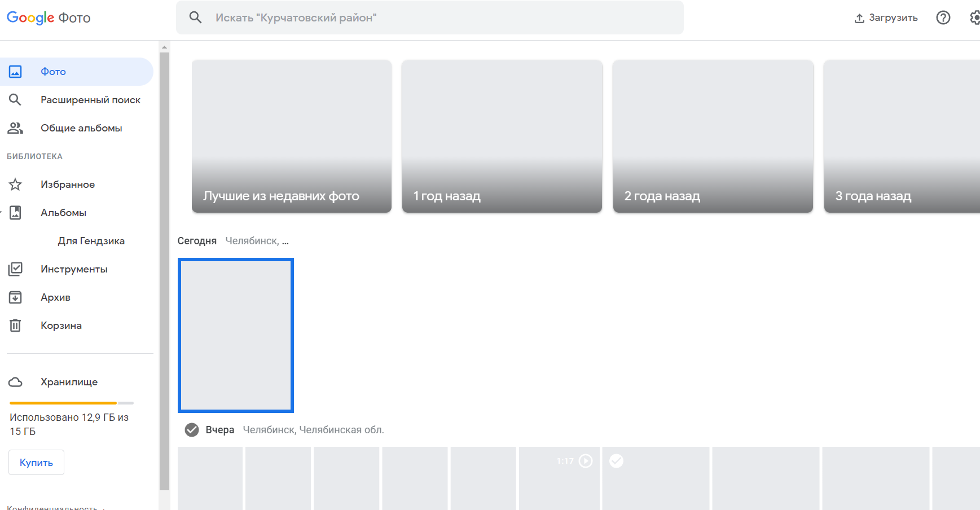Click the trash can icon for Корзина

15,326
